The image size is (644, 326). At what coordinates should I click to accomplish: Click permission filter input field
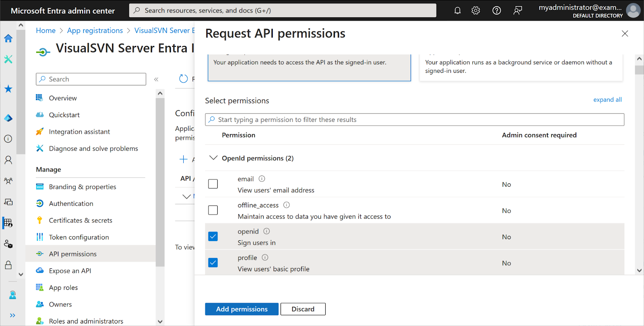pyautogui.click(x=415, y=120)
